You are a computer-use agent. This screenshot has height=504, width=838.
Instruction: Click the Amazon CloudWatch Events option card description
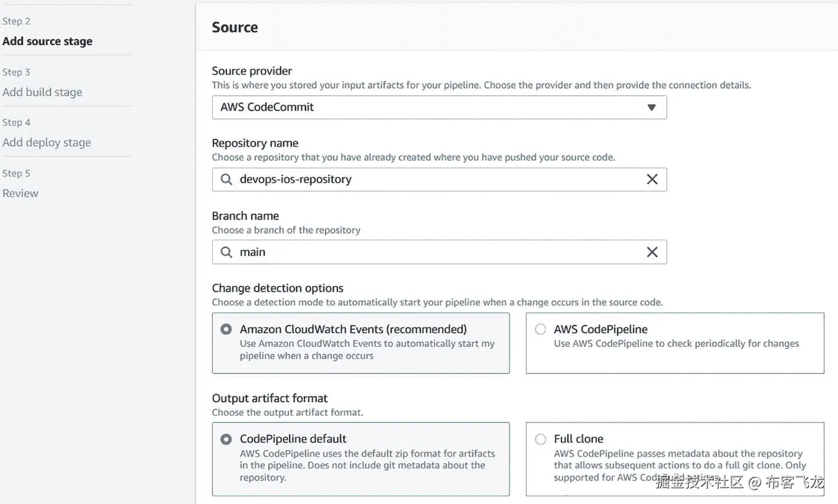click(x=366, y=350)
